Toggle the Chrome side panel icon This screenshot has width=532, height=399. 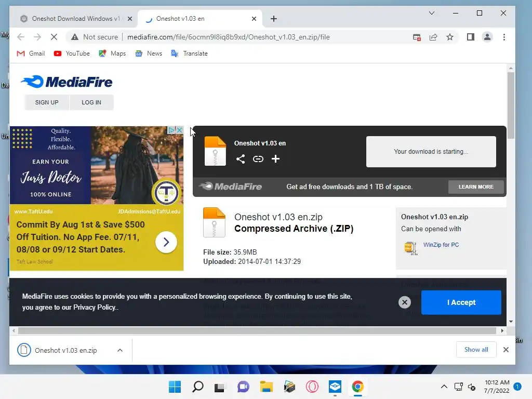click(470, 37)
